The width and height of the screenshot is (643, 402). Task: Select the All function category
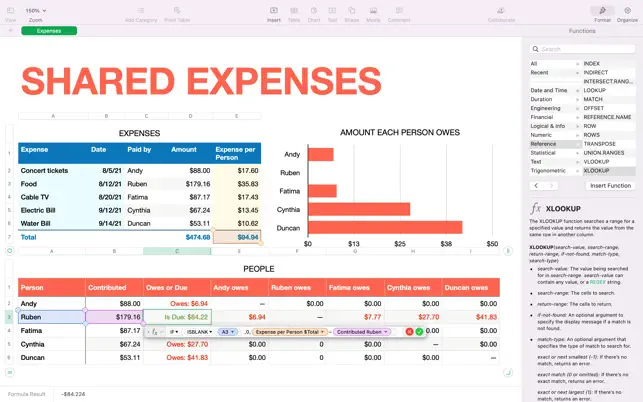pos(555,64)
